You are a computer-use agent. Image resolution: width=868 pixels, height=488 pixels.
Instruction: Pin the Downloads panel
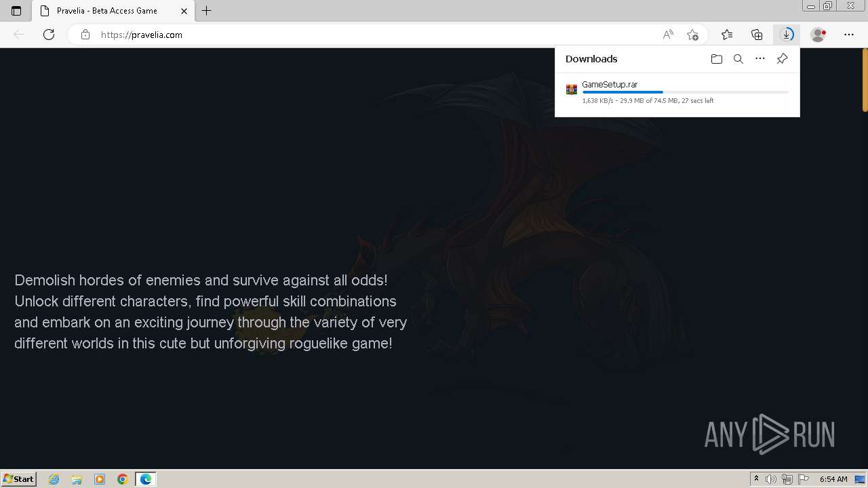(782, 59)
